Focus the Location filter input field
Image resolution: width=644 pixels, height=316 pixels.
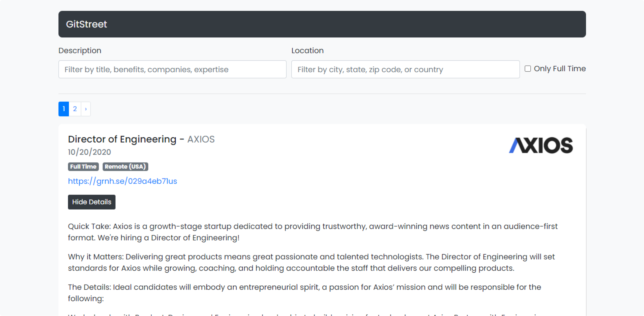405,69
